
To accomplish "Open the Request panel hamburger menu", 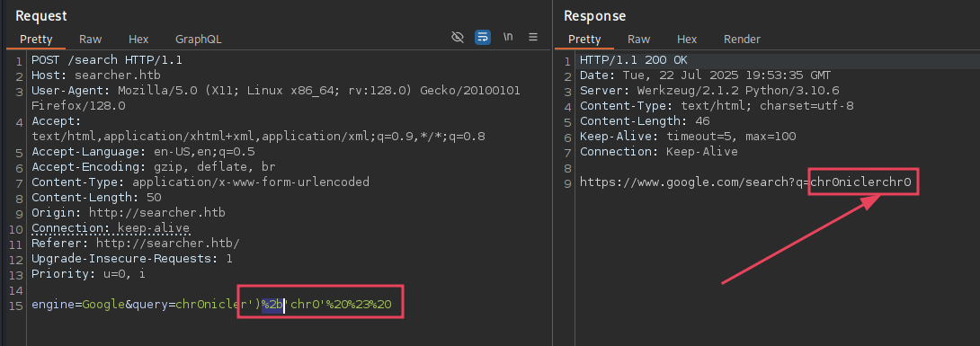I will click(x=533, y=38).
